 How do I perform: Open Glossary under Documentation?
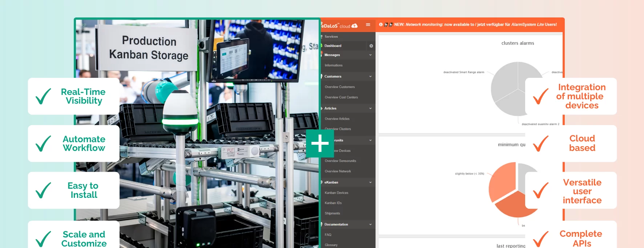331,245
